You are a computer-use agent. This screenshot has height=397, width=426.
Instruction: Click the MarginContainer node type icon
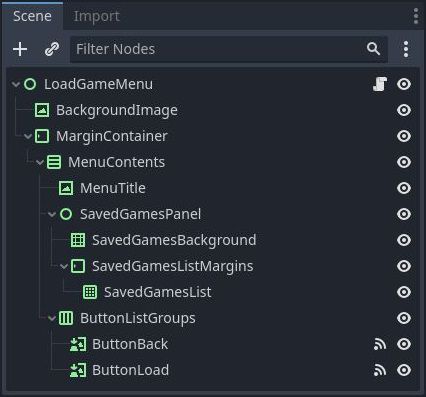point(42,136)
